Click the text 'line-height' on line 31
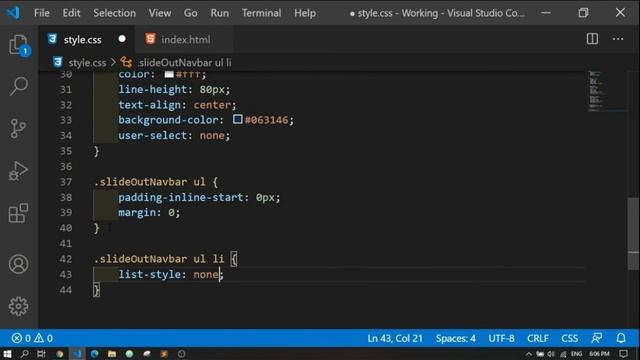 pyautogui.click(x=153, y=89)
